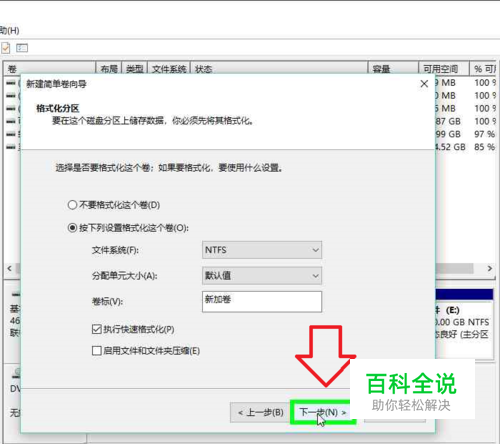
Task: Click the '87 GB' free space cell
Action: coord(448,121)
